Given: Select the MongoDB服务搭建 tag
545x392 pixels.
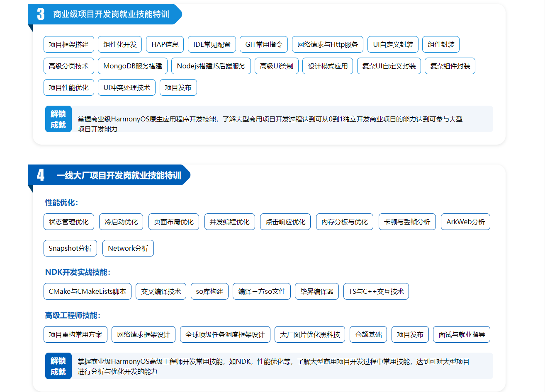Looking at the screenshot, I should coord(133,66).
